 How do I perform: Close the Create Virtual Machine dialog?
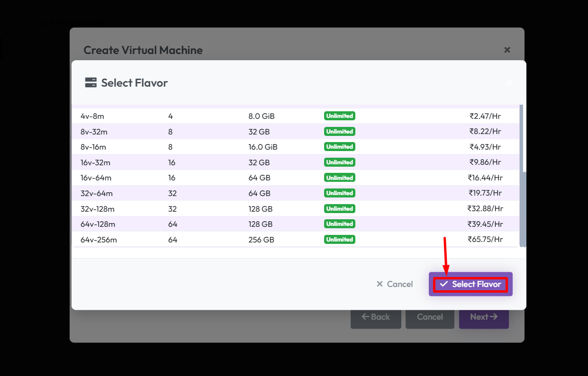(x=507, y=50)
